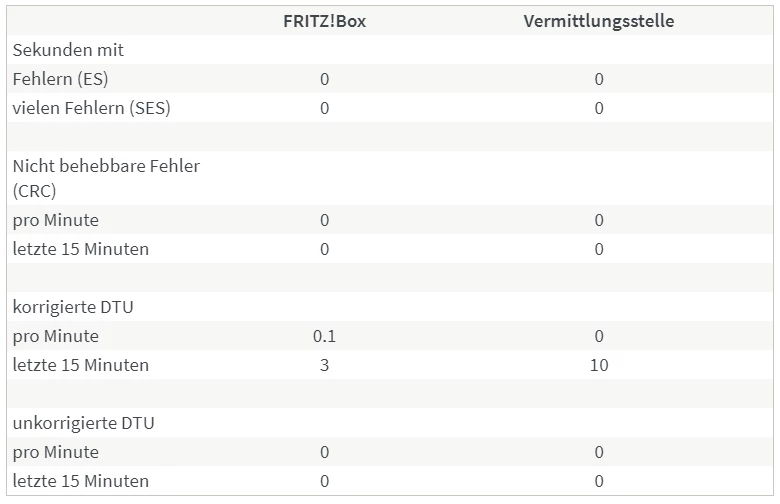780x504 pixels.
Task: Click "pro Minute" under Nicht behebbare Fehler
Action: click(56, 220)
